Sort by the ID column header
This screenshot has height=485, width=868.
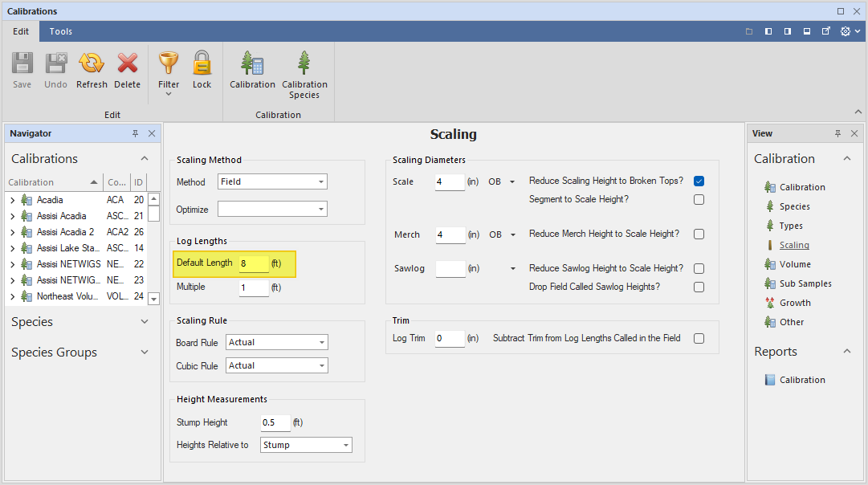pyautogui.click(x=138, y=182)
